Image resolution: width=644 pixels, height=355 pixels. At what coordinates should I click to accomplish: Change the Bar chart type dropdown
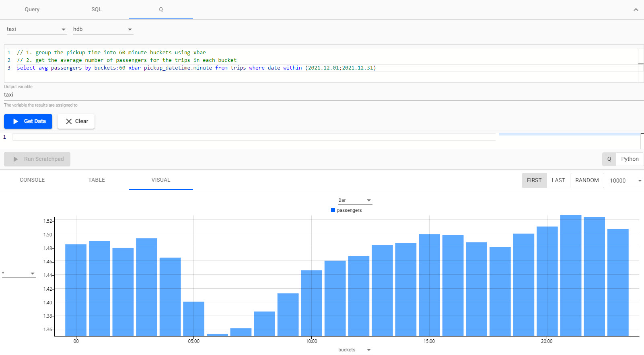(355, 200)
